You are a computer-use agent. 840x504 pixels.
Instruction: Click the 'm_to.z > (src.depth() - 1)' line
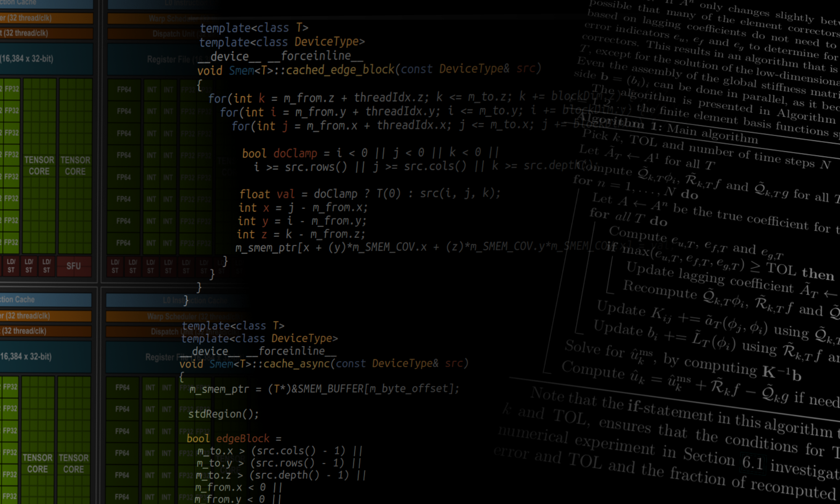281,475
